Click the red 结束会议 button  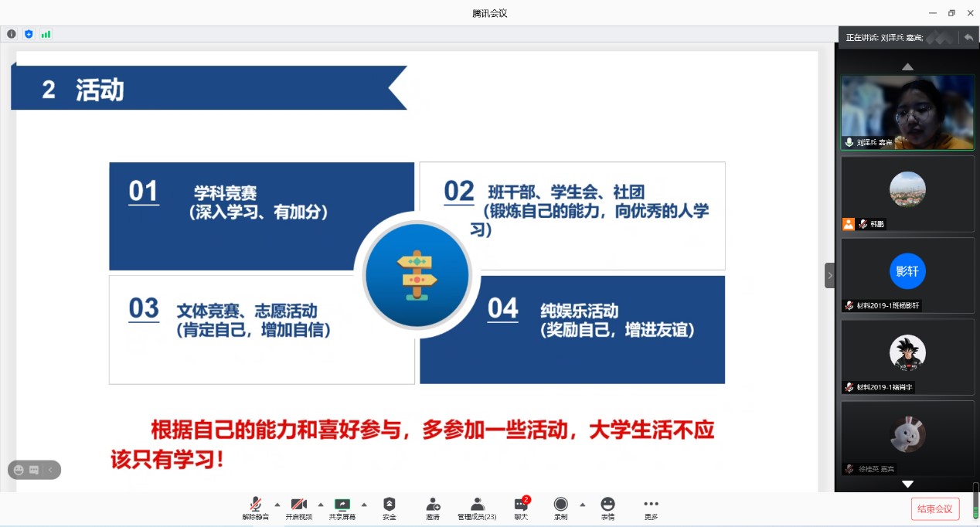[935, 508]
